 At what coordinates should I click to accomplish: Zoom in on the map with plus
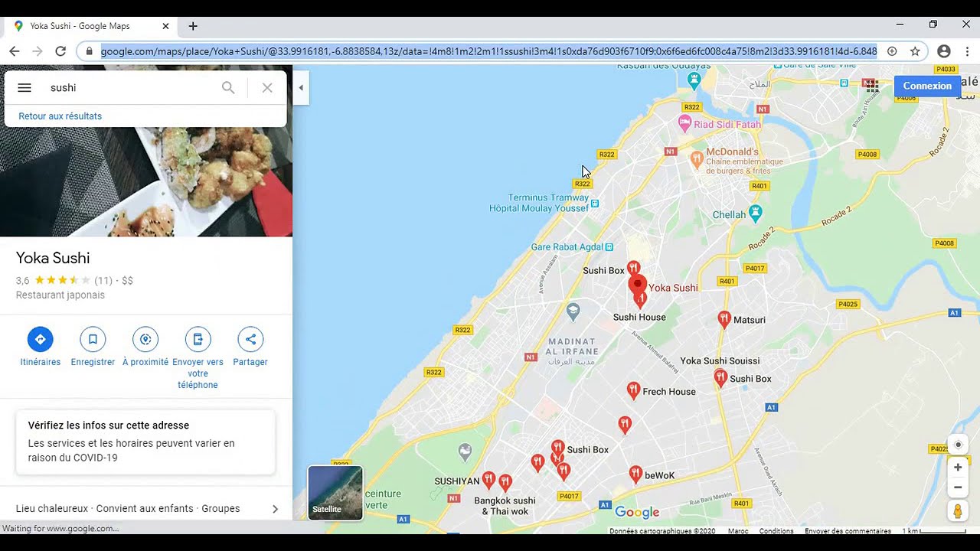958,468
